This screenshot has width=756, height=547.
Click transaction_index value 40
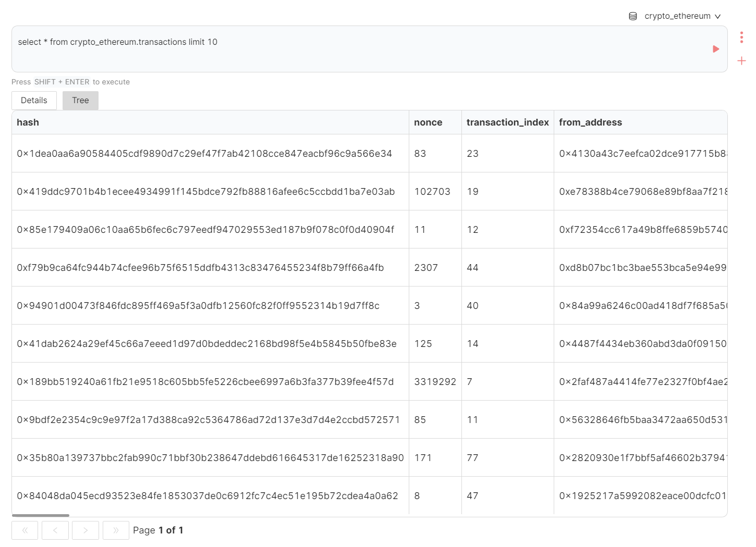(473, 306)
